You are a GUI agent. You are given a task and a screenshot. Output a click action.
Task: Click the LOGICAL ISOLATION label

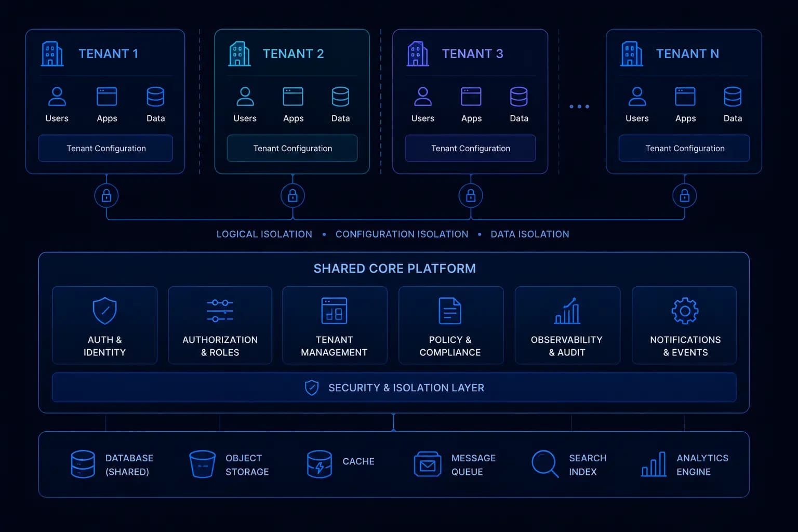[264, 234]
